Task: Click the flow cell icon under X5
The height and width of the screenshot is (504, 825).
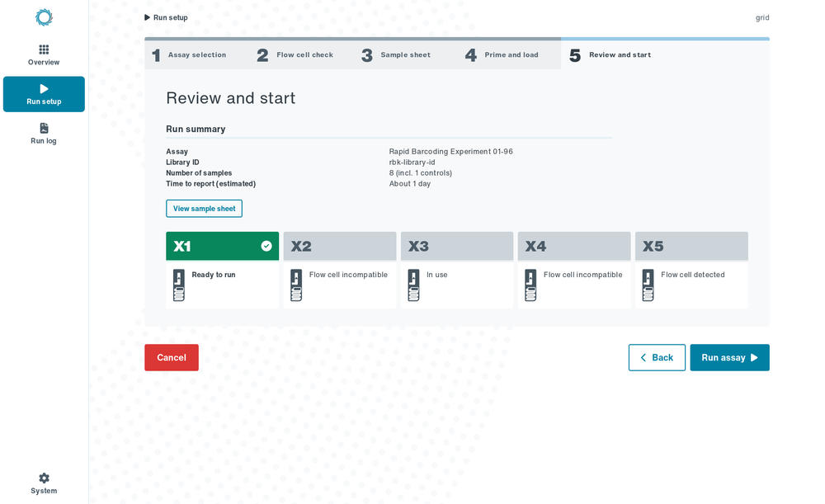Action: 648,285
